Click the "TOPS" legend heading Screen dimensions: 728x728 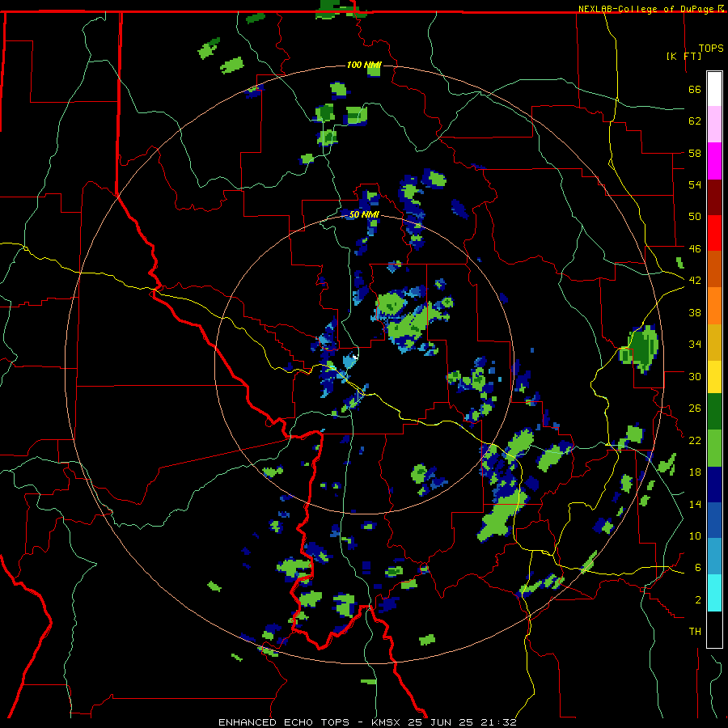tap(711, 48)
